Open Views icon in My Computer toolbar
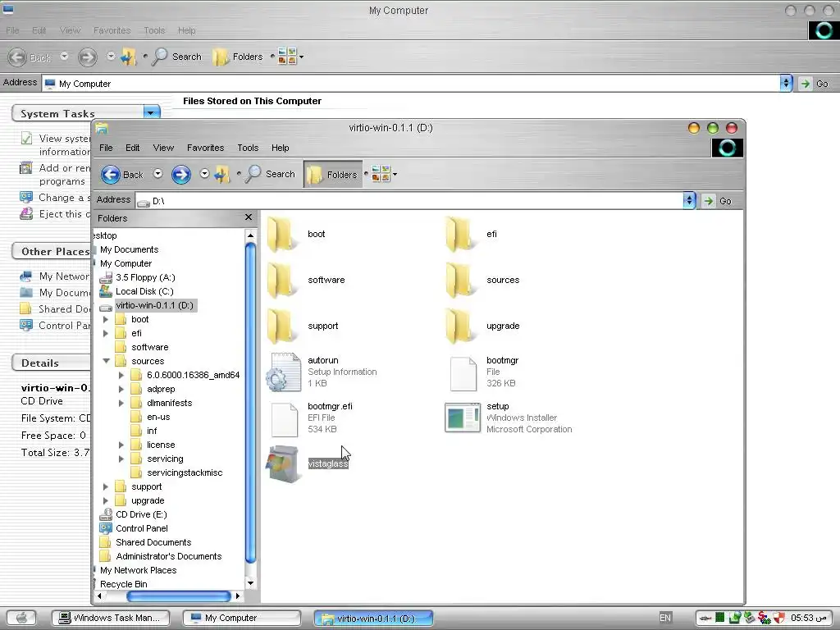Screen dimensions: 840x630 pos(287,57)
